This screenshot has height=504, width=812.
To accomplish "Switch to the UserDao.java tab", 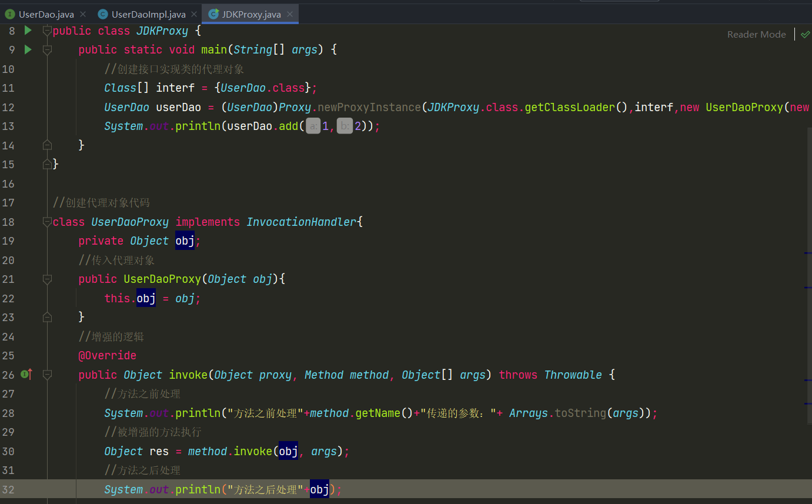I will pos(46,14).
